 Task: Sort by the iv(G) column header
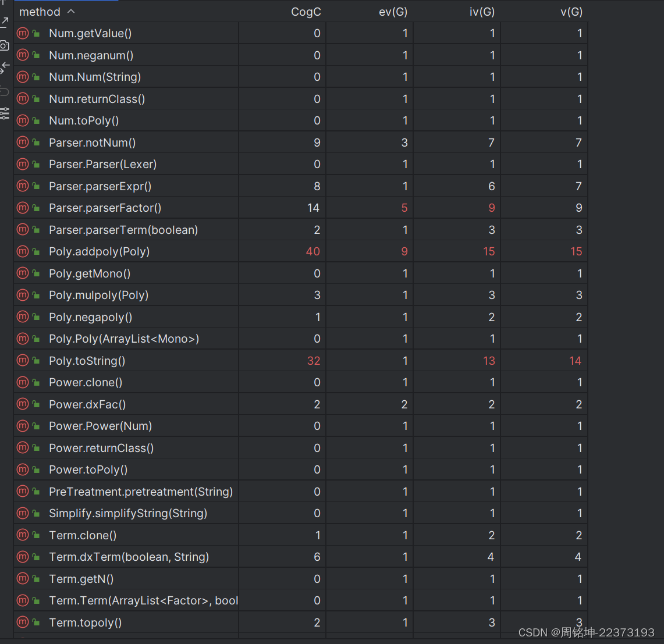coord(482,12)
